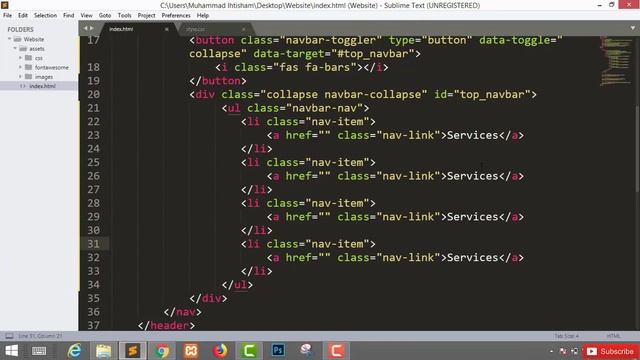Image resolution: width=640 pixels, height=360 pixels.
Task: Open the Preferences menu
Action: click(x=176, y=16)
